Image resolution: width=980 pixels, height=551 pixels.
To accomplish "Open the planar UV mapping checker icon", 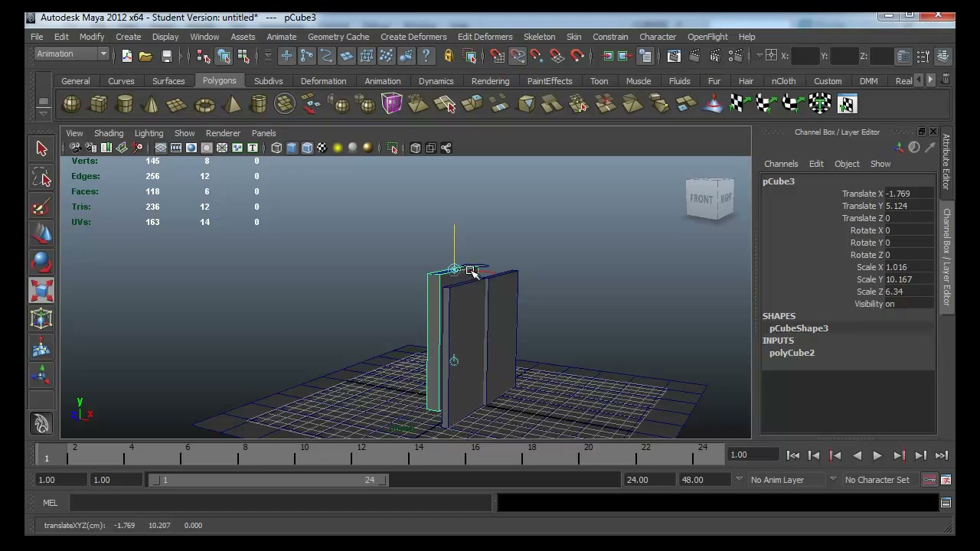I will 739,104.
